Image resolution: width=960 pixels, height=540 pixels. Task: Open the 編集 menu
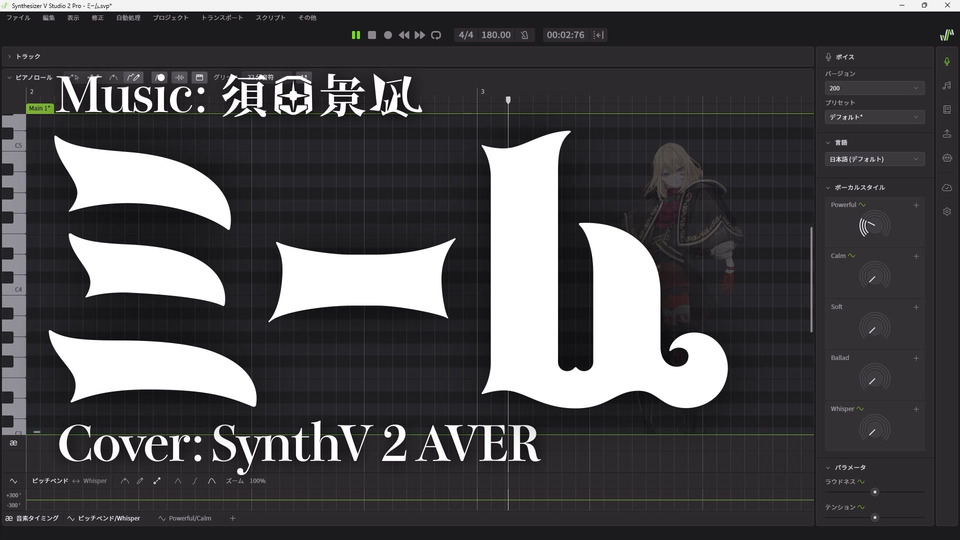point(49,18)
